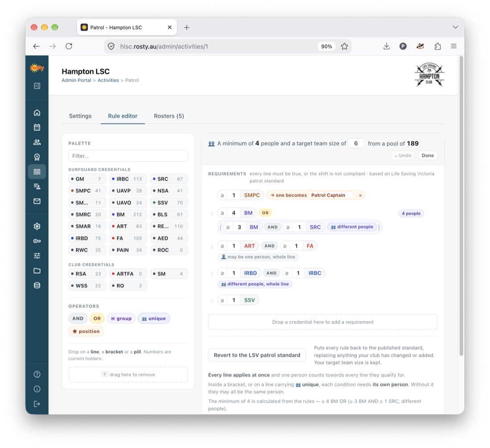This screenshot has height=448, width=490.
Task: Click the palette Filter input field
Action: pos(128,156)
